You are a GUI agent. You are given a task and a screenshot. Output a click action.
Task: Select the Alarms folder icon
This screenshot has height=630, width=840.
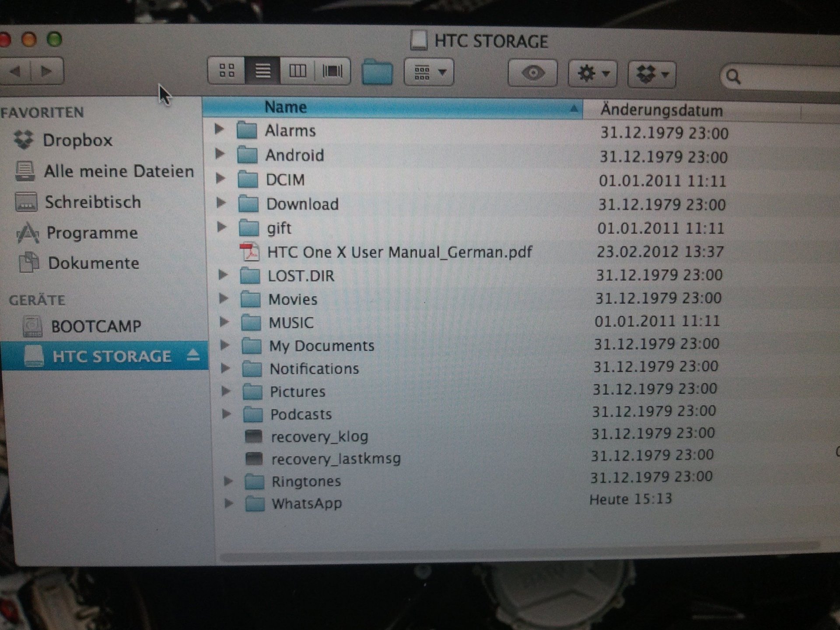coord(247,130)
